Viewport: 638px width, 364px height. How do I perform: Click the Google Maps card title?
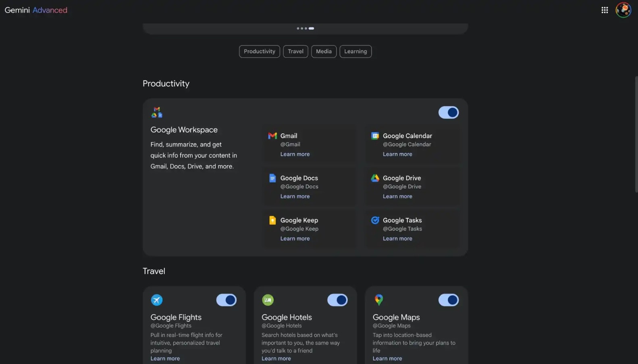click(x=396, y=317)
